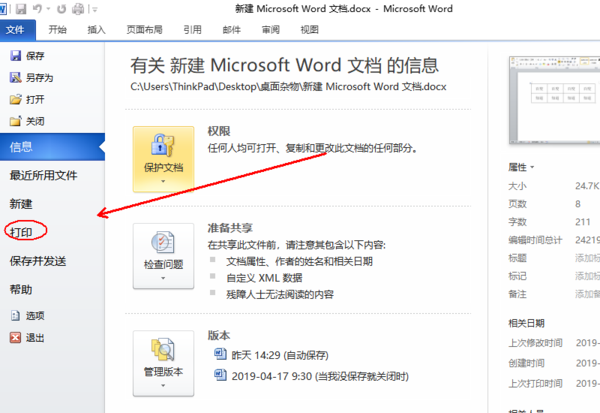Click the 残障人士无法阅读的内容 line

tap(280, 294)
